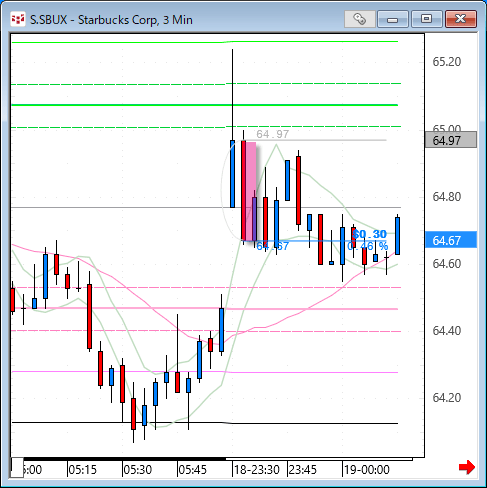Click the 64.60 price scale label
This screenshot has height=488, width=487.
447,264
